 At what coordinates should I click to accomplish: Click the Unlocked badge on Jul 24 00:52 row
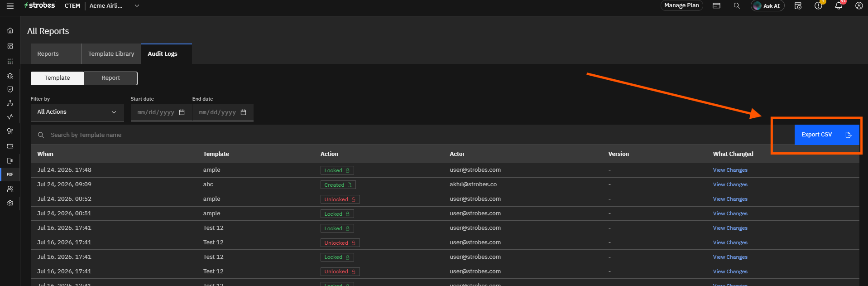(340, 199)
